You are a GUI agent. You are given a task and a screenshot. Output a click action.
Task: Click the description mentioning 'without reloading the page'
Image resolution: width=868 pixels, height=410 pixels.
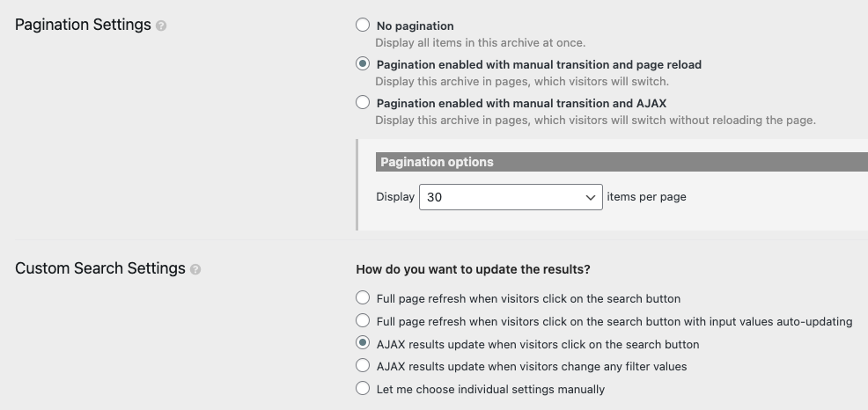596,120
